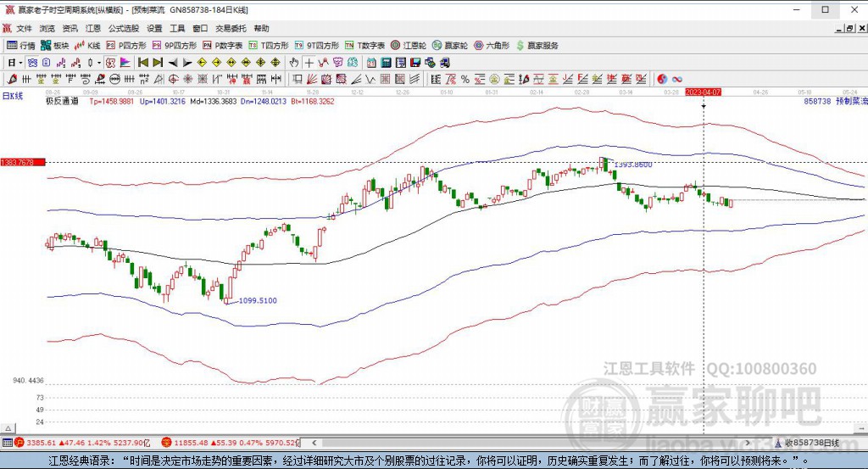868x469 pixels.
Task: Click the 2023-04-07 date marker
Action: pos(703,92)
